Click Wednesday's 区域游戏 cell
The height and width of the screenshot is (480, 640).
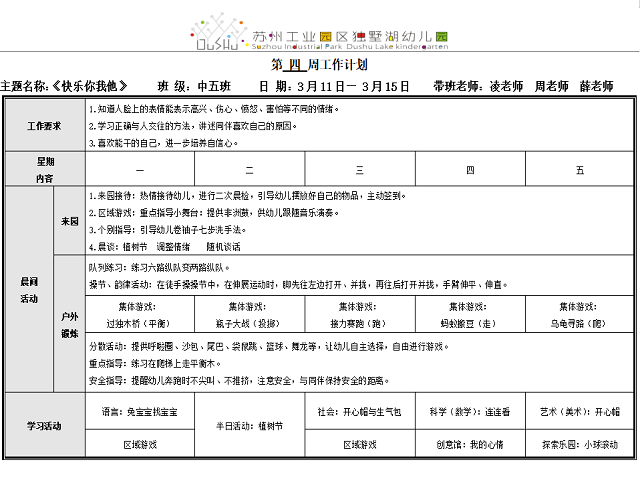pos(360,444)
